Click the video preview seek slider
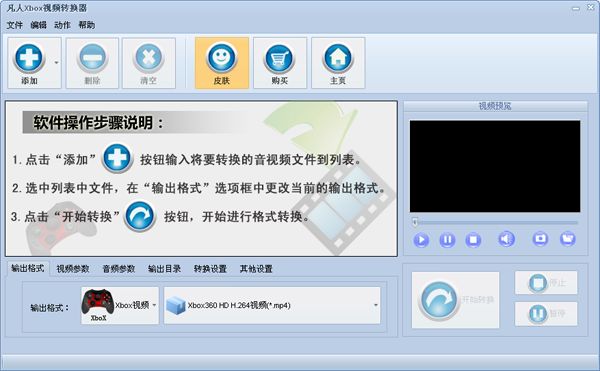 495,222
